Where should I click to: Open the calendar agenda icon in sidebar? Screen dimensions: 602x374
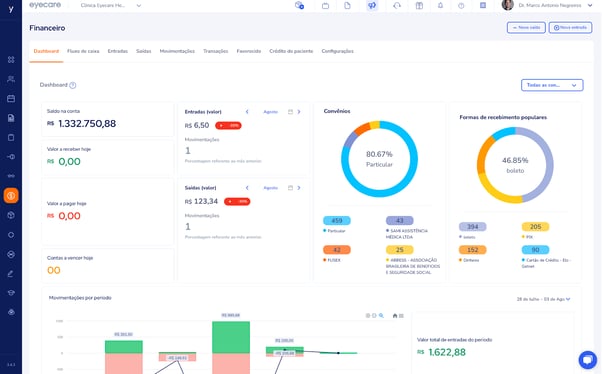[x=11, y=99]
